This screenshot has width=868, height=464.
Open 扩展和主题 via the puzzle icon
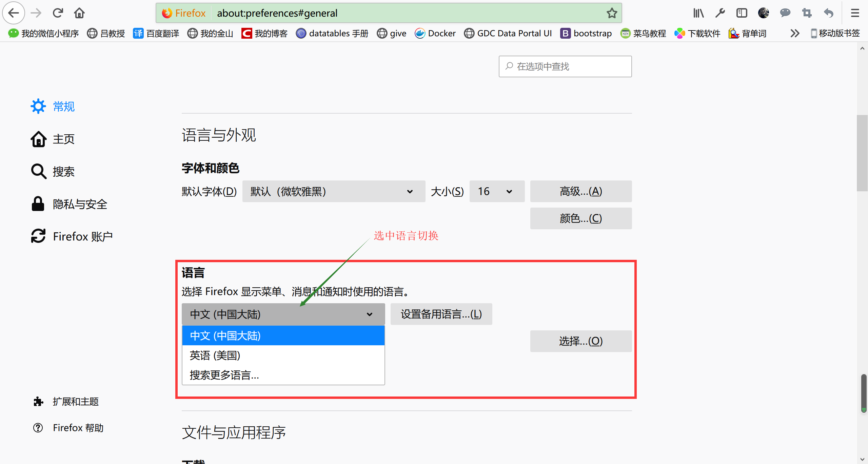point(38,401)
